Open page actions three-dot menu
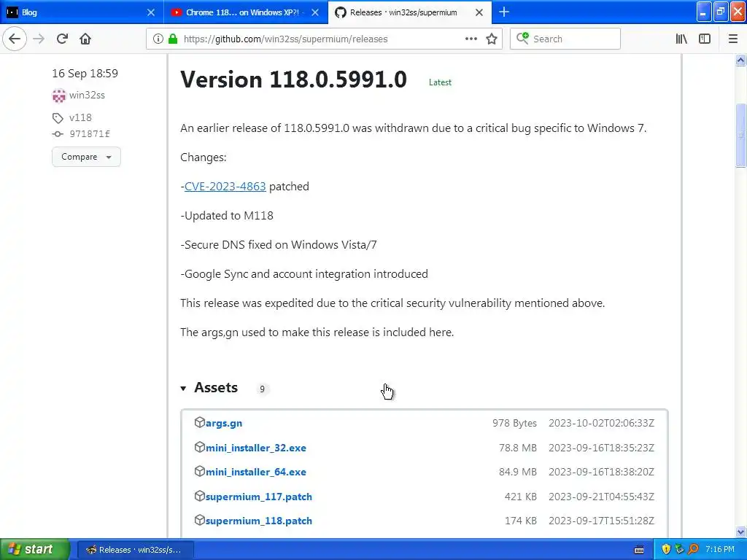 click(x=471, y=39)
